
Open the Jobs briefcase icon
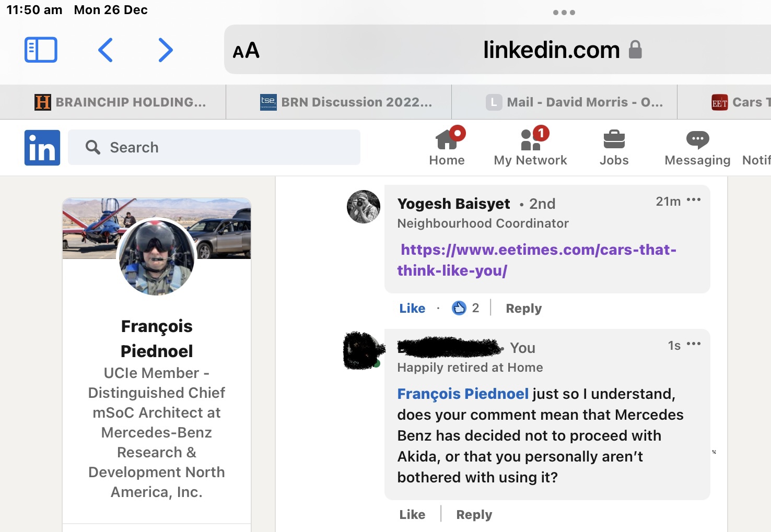coord(614,147)
